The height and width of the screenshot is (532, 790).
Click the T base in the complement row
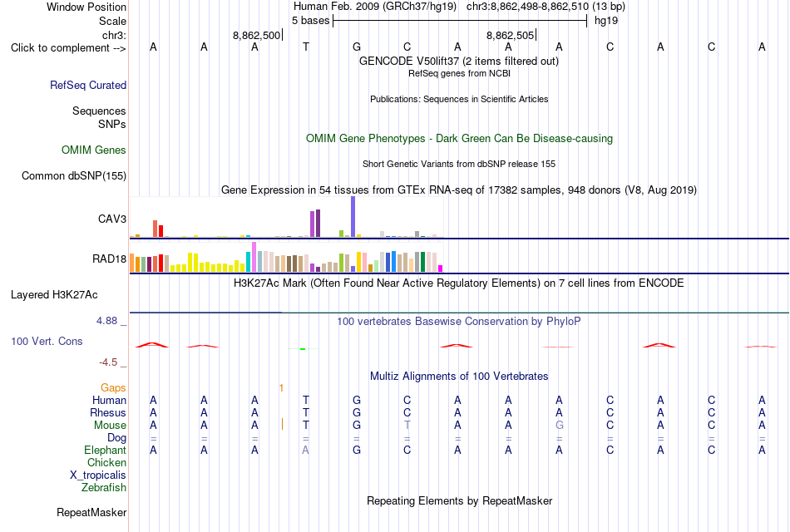305,47
